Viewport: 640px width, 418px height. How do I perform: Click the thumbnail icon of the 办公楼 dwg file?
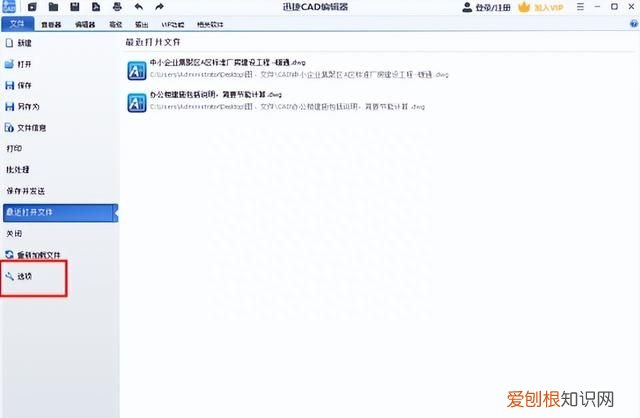[x=136, y=102]
